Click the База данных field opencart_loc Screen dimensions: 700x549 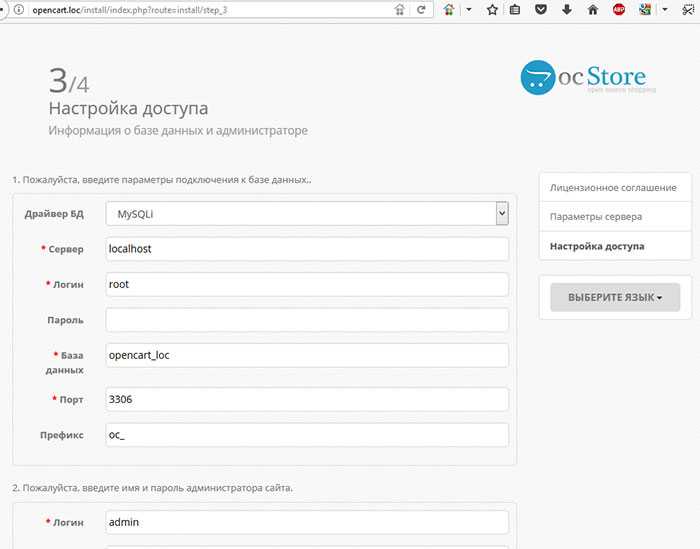(307, 355)
